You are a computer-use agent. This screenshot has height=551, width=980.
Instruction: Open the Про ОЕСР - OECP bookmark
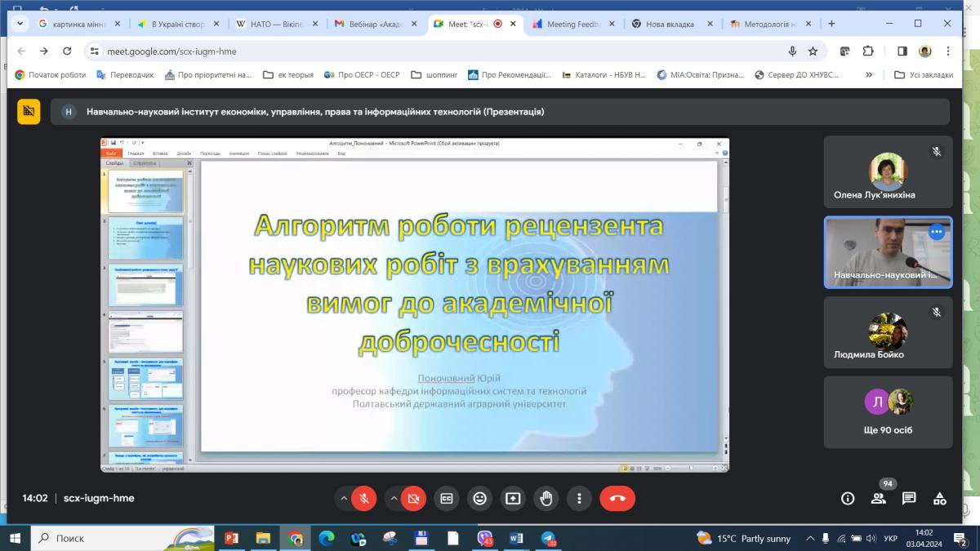363,74
